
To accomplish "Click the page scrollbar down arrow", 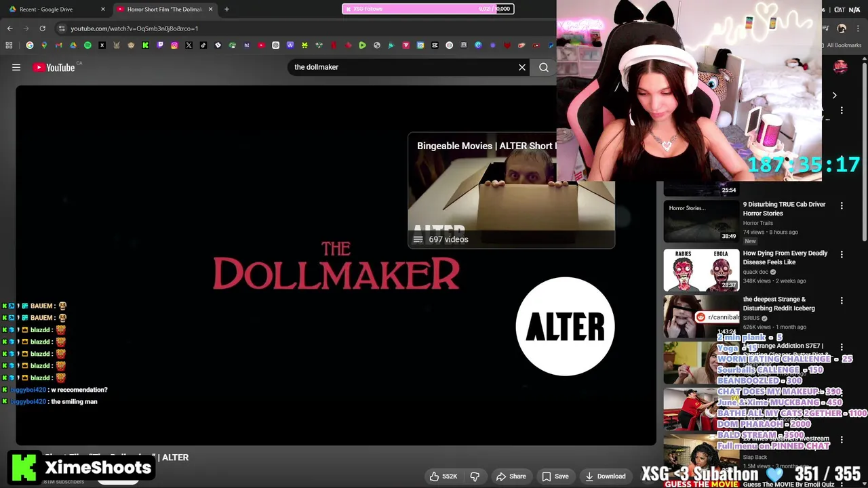I will click(x=864, y=483).
